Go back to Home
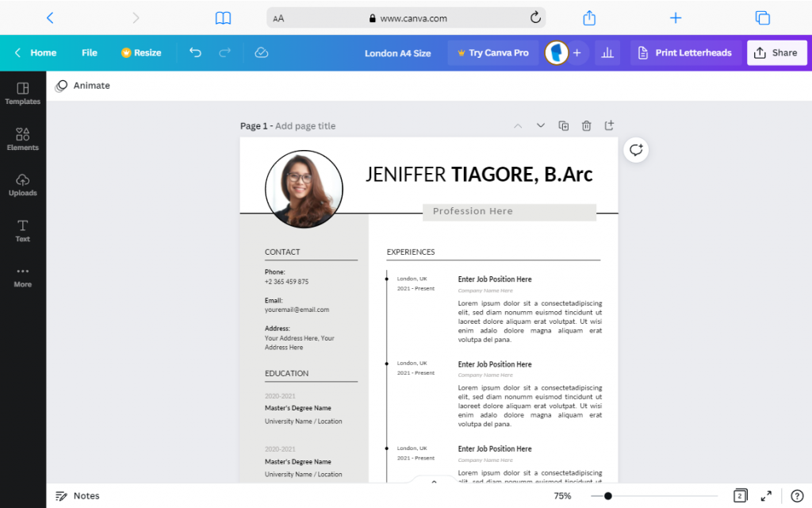The width and height of the screenshot is (812, 508). point(35,52)
